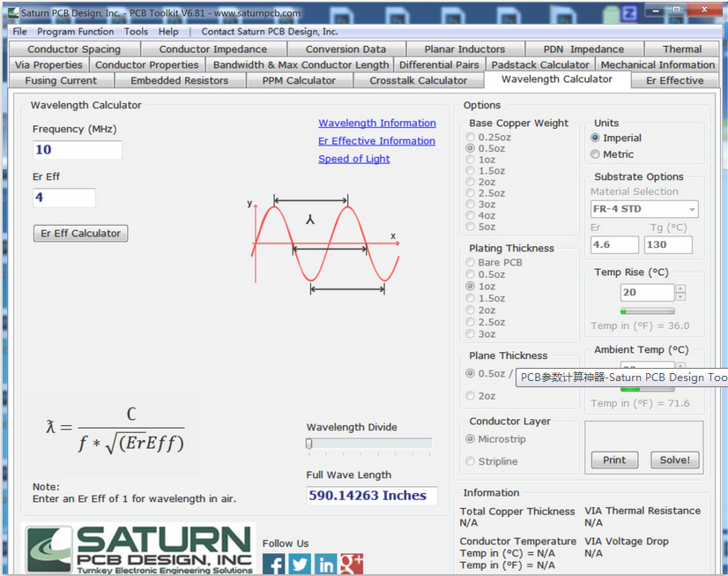Viewport: 728px width, 576px height.
Task: Open the Material Selection dropdown
Action: pyautogui.click(x=644, y=209)
